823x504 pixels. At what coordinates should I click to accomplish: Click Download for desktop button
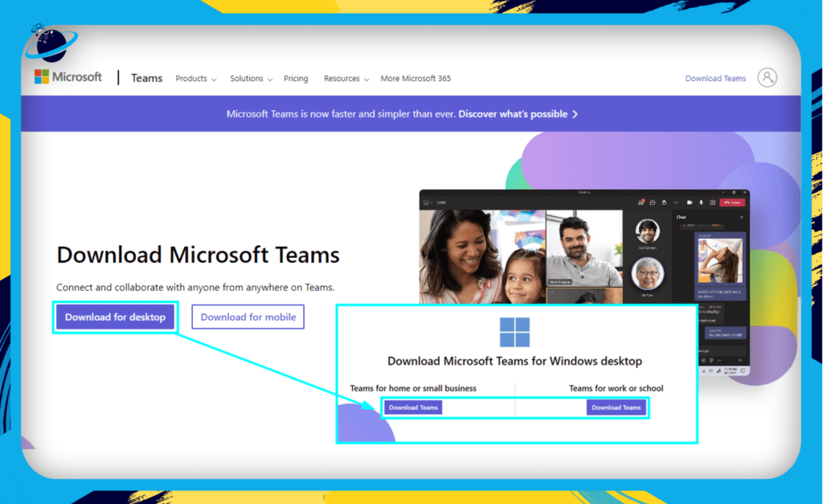116,317
